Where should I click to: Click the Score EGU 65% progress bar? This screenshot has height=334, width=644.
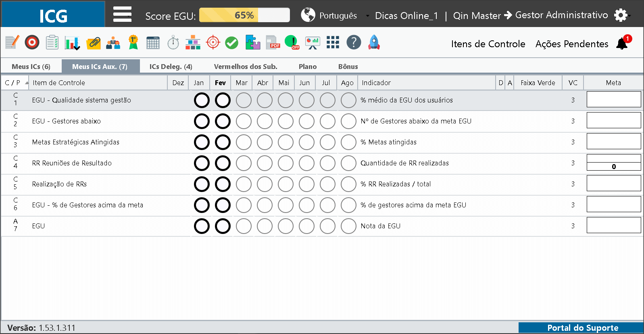[244, 15]
